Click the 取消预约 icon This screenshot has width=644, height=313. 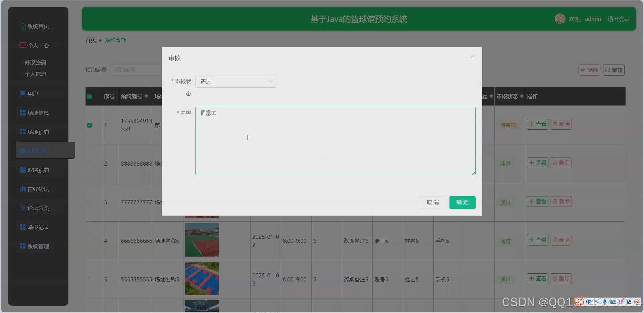click(22, 170)
